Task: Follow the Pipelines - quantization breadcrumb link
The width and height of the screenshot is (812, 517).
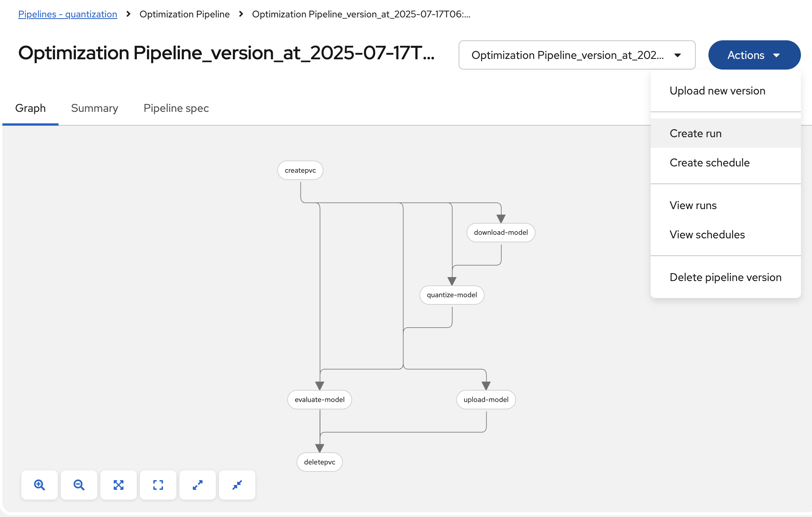Action: pos(68,14)
